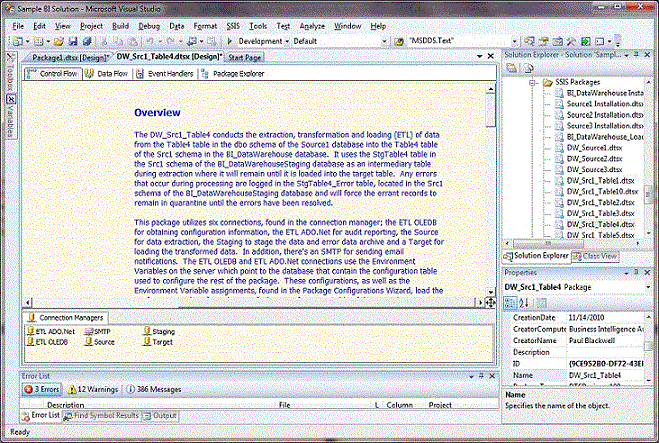Switch to the Data Flow tab
The width and height of the screenshot is (659, 443).
[x=106, y=74]
